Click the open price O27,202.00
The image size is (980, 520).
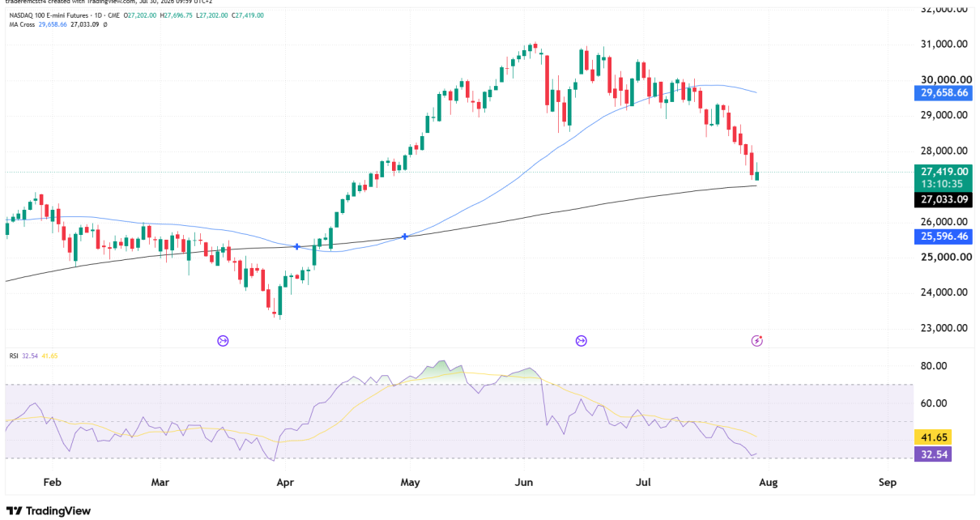(140, 15)
